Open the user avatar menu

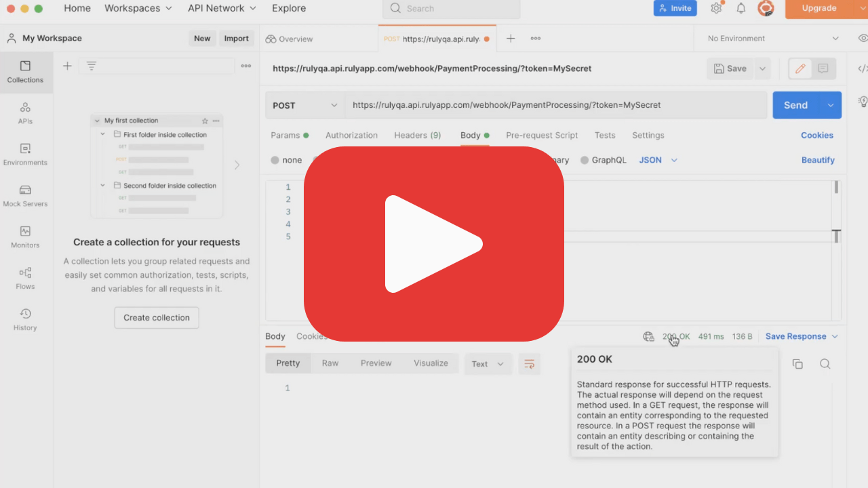click(766, 8)
